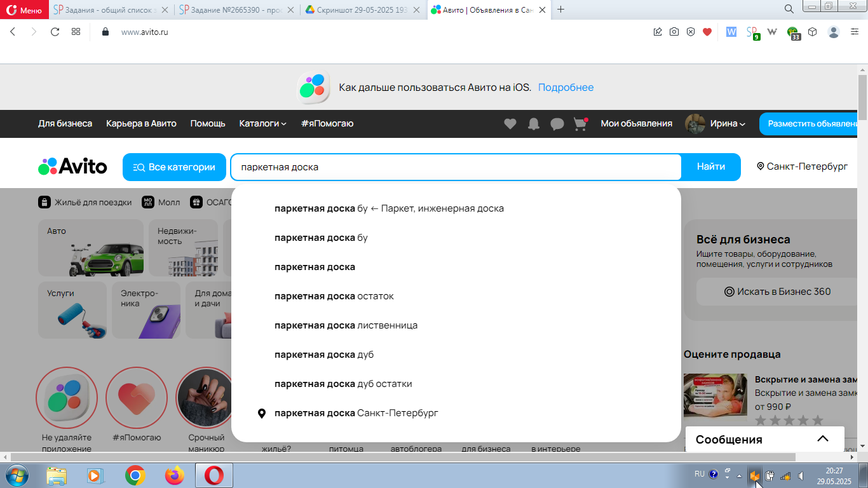
Task: Click the browser forward arrow
Action: pyautogui.click(x=34, y=32)
